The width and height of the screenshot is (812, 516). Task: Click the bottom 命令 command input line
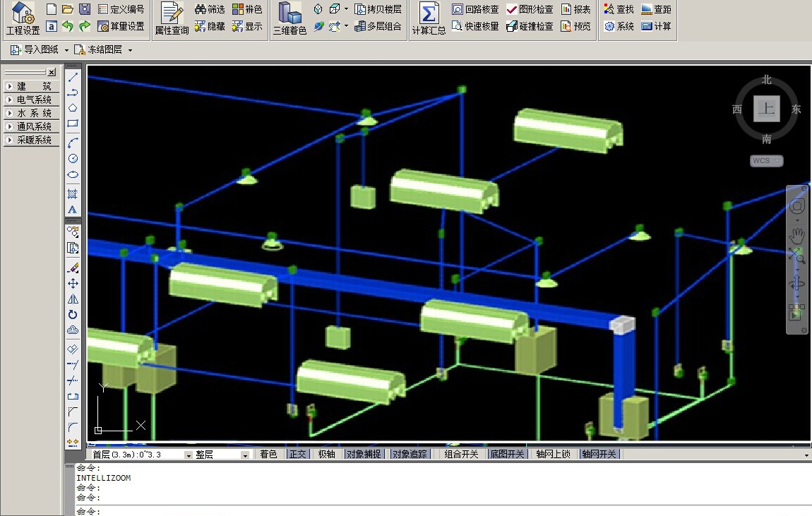point(443,511)
